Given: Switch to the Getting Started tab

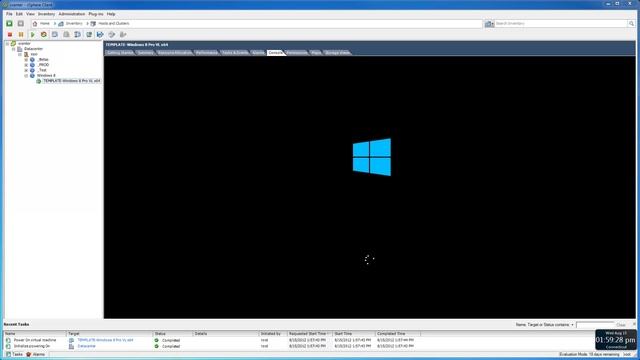Looking at the screenshot, I should 120,53.
